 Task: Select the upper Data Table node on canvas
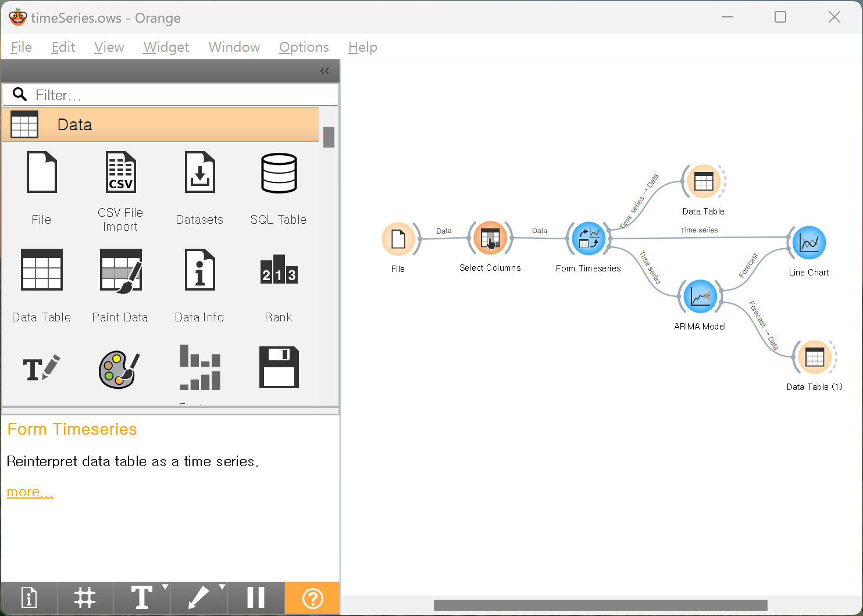(704, 181)
